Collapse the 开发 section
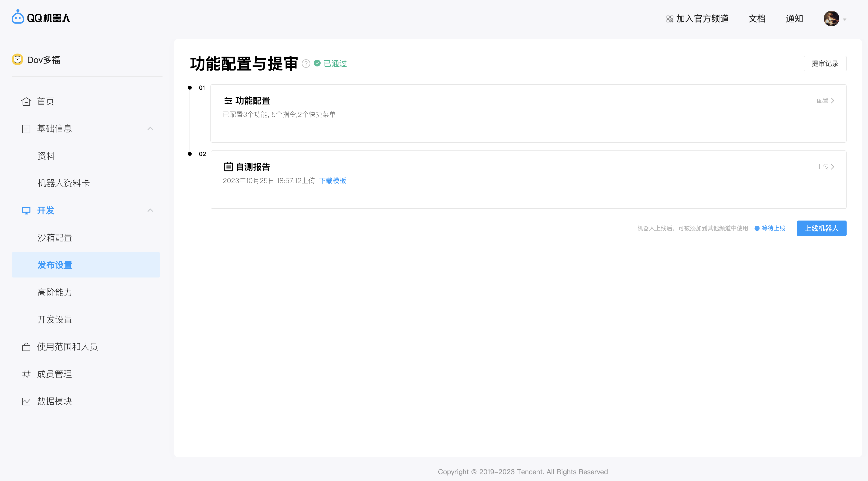This screenshot has height=481, width=868. [x=150, y=210]
